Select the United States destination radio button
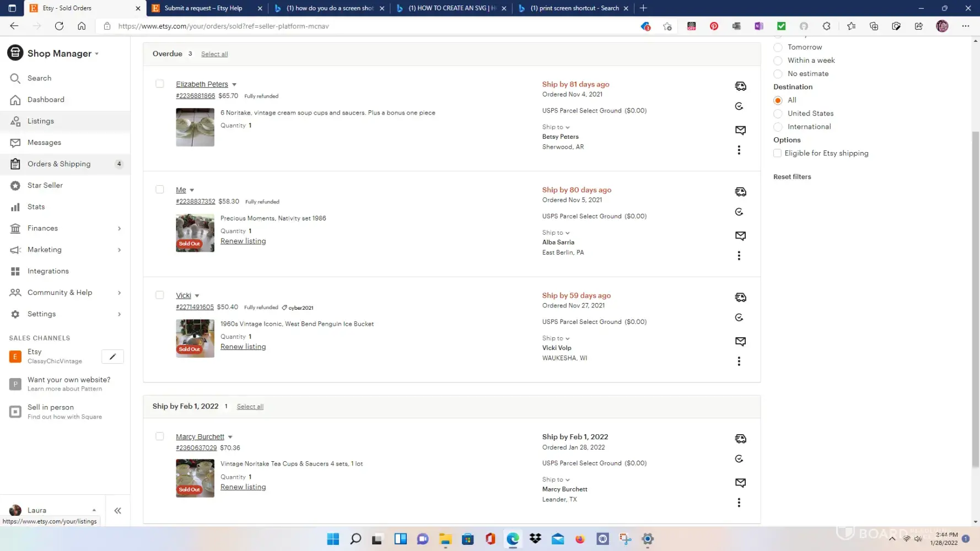Viewport: 980px width, 551px height. (x=778, y=114)
